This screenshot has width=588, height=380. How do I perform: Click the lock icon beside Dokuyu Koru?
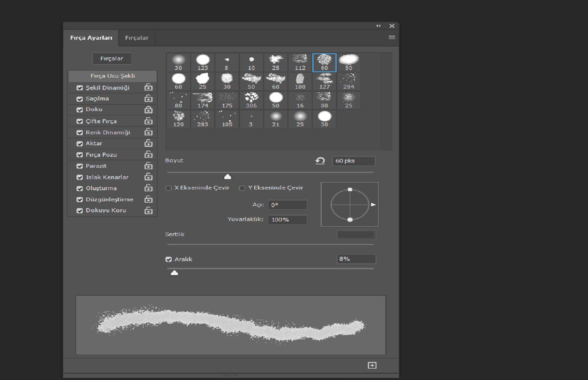(148, 210)
